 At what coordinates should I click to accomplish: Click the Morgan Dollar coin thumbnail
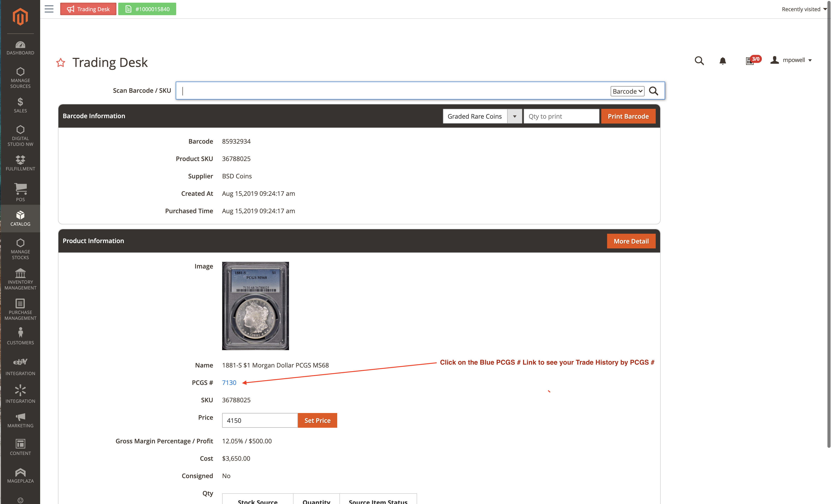(255, 306)
